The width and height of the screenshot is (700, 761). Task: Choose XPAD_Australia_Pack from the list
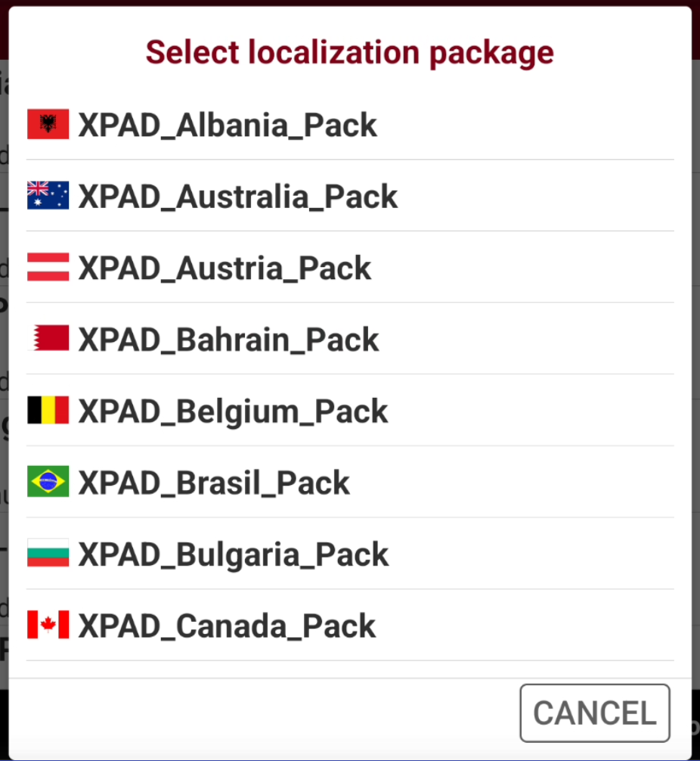pyautogui.click(x=350, y=196)
